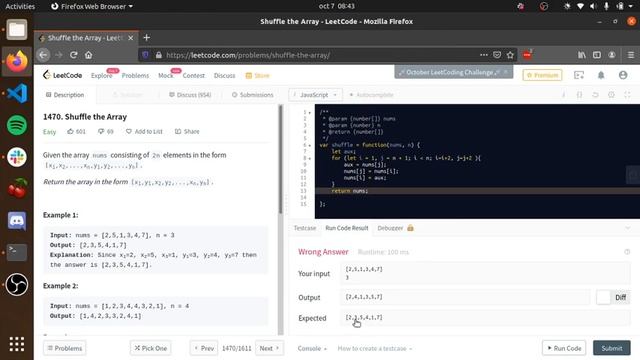Open LeetCode notifications bell
The height and width of the screenshot is (360, 640).
click(x=601, y=75)
